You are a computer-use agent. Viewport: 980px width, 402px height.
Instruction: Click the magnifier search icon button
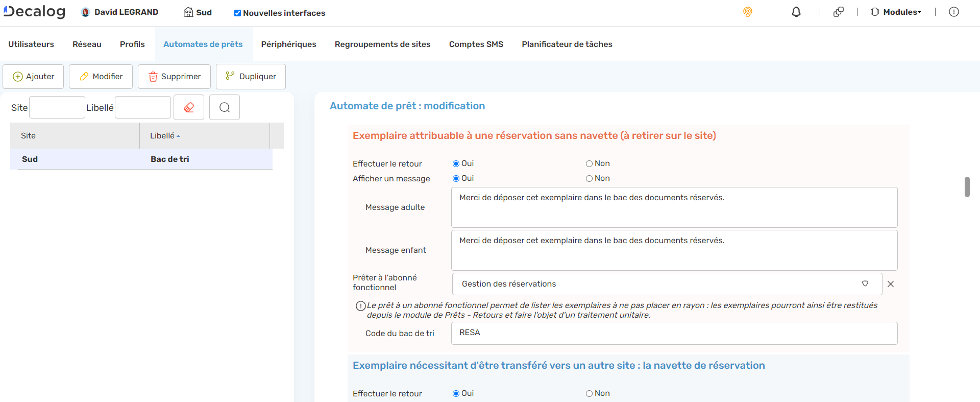(225, 107)
